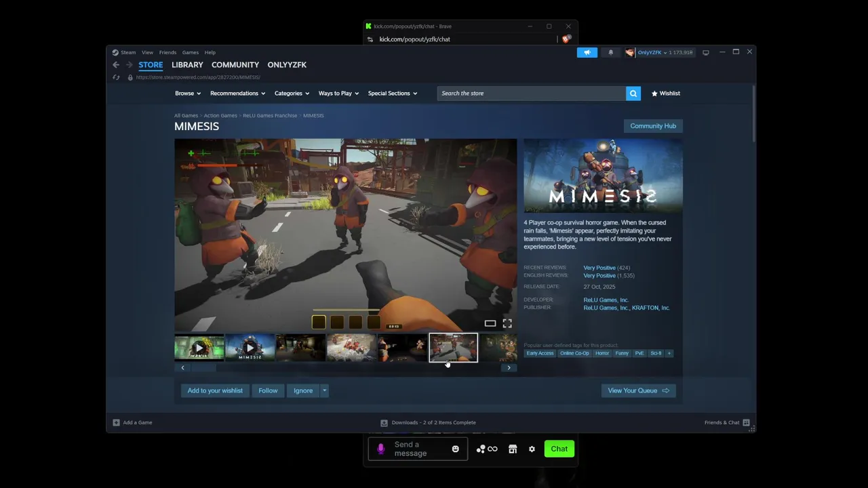The height and width of the screenshot is (488, 868).
Task: Click the OnlyYZFK profile avatar
Action: (x=630, y=52)
